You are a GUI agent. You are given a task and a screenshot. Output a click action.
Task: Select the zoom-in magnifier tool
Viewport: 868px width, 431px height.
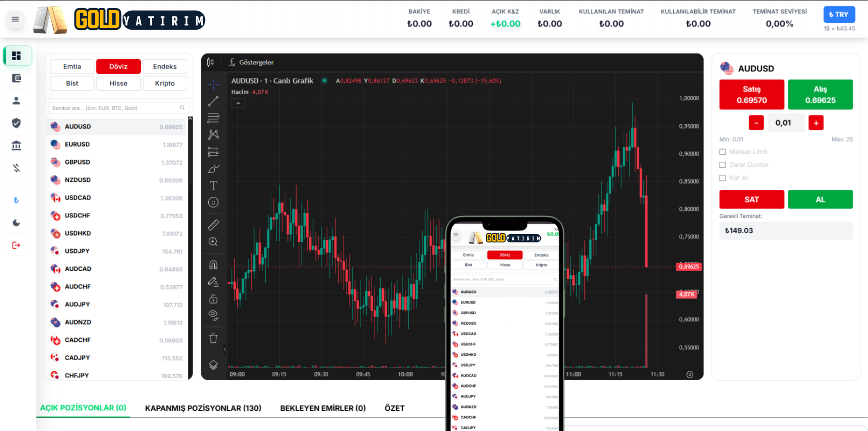213,242
